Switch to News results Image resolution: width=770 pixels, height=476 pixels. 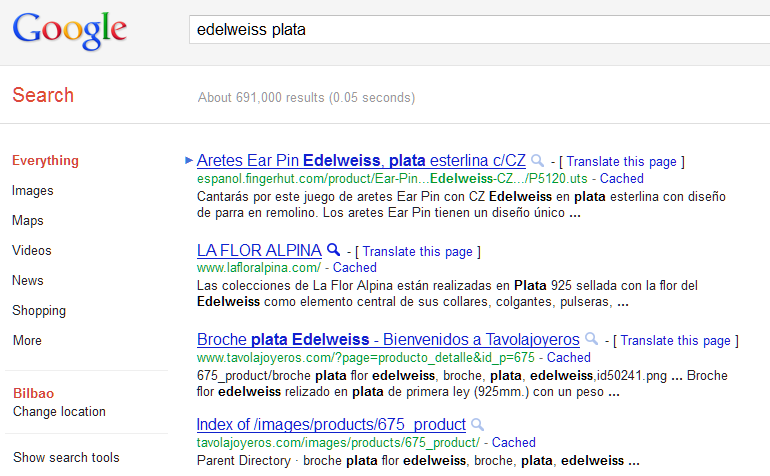[28, 280]
